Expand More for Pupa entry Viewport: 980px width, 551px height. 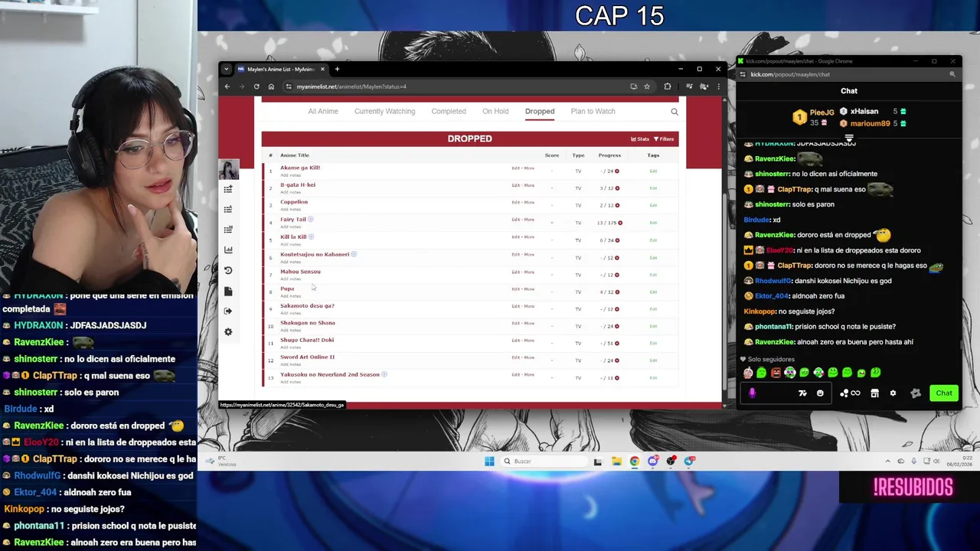pyautogui.click(x=529, y=289)
